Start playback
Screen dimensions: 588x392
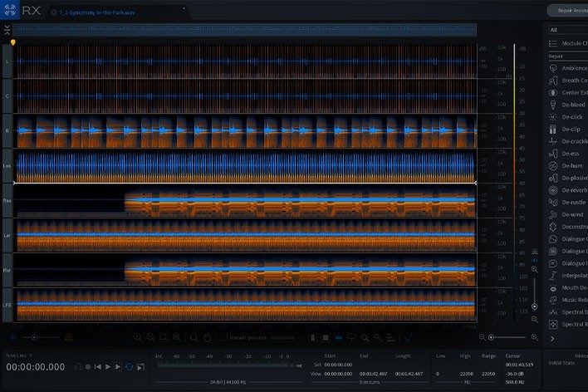pyautogui.click(x=108, y=367)
